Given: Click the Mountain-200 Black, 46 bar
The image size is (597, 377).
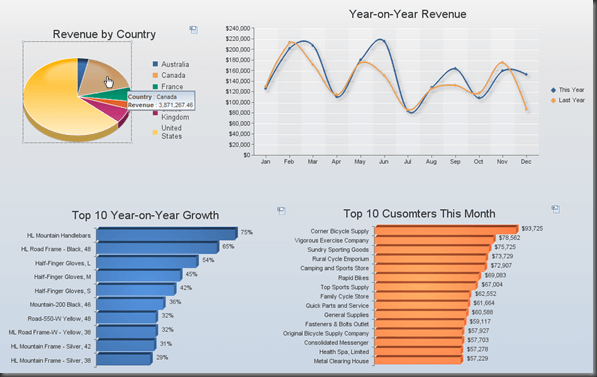Looking at the screenshot, I should (x=131, y=304).
